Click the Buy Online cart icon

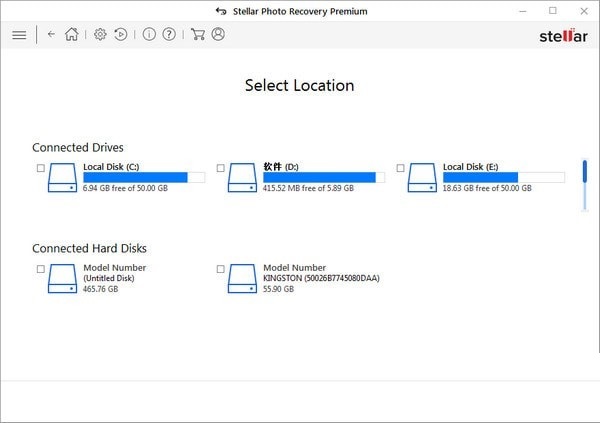[198, 34]
